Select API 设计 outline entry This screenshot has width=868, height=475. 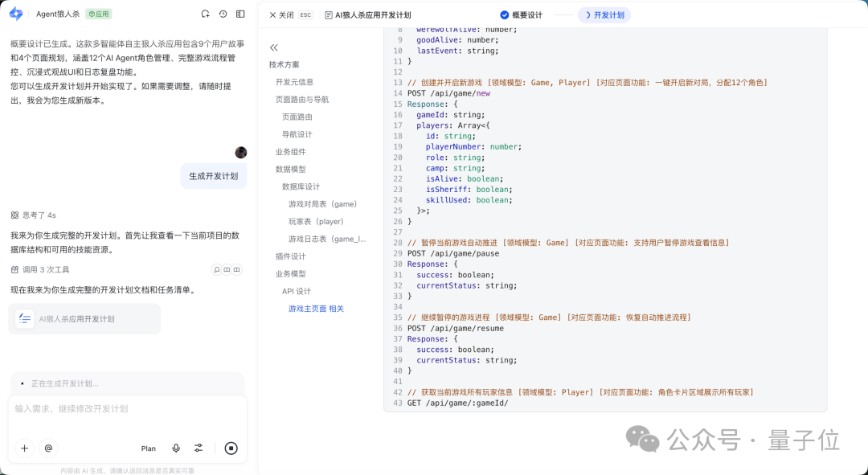[x=296, y=291]
